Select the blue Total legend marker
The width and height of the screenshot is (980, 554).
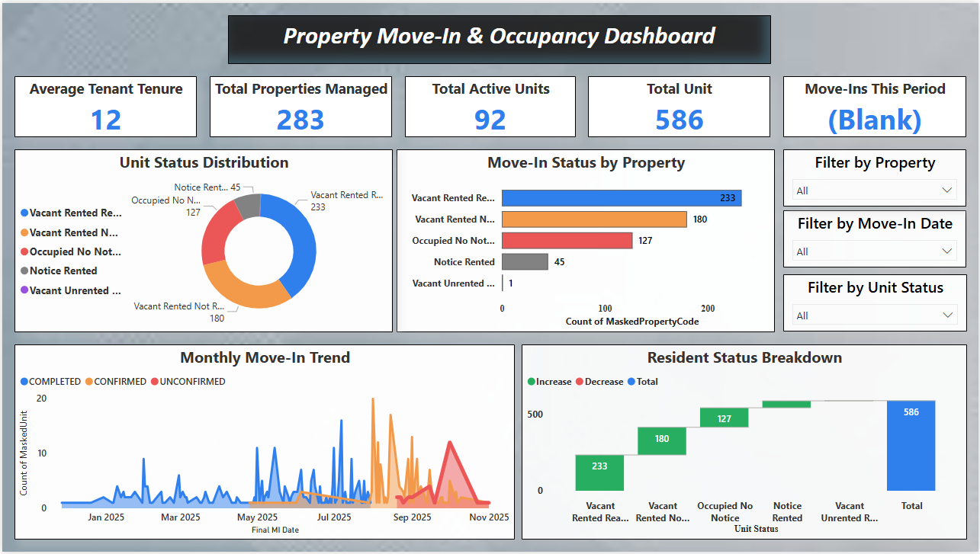[x=630, y=382]
